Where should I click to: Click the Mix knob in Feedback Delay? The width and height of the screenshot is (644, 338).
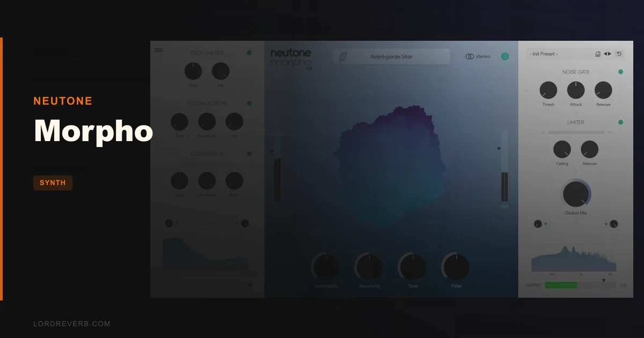click(234, 122)
